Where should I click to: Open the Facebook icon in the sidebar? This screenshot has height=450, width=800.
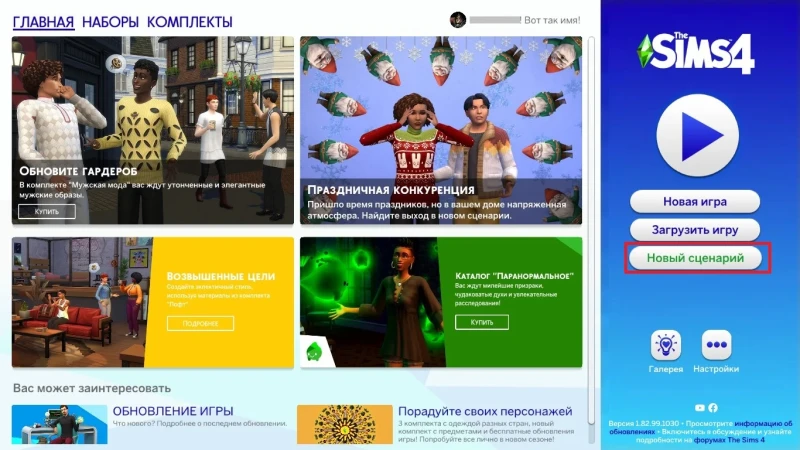tap(713, 408)
